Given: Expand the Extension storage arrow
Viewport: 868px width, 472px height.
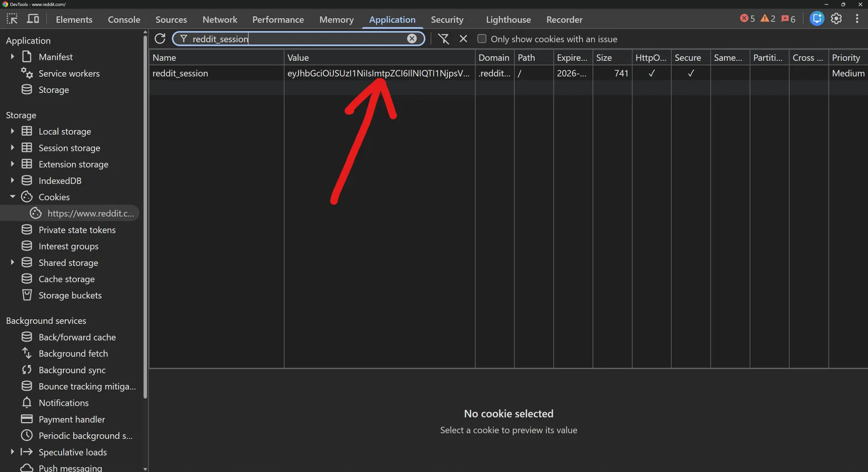Looking at the screenshot, I should click(13, 164).
